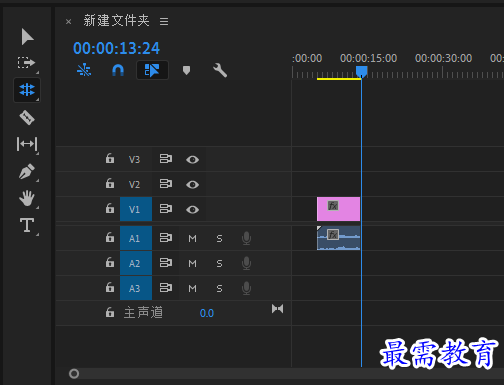
Task: Mute track A1
Action: [192, 239]
